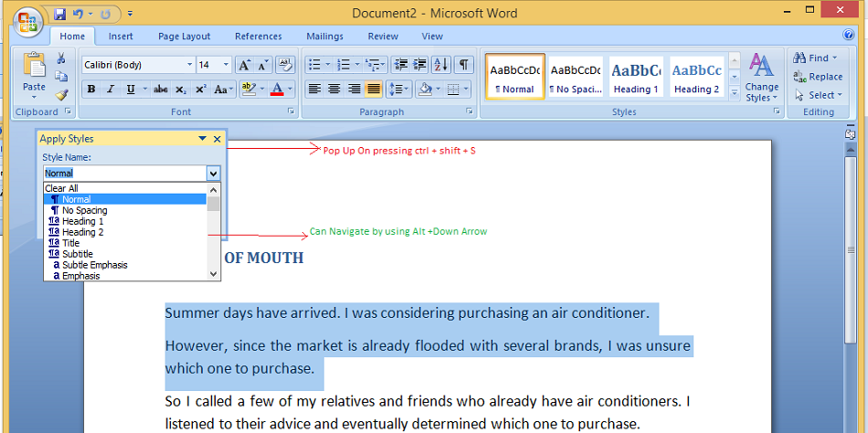Screen dimensions: 868x433
Task: Click Clear All in the styles list
Action: pyautogui.click(x=62, y=188)
